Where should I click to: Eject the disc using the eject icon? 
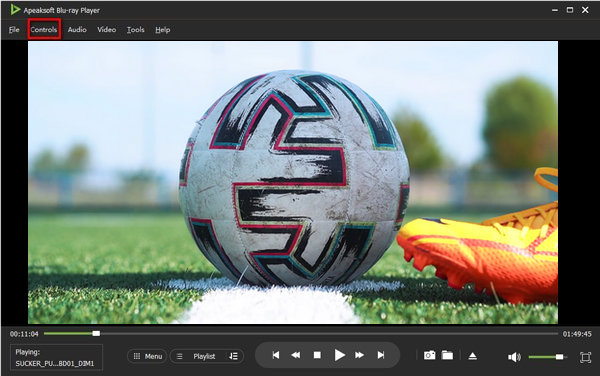tap(473, 356)
